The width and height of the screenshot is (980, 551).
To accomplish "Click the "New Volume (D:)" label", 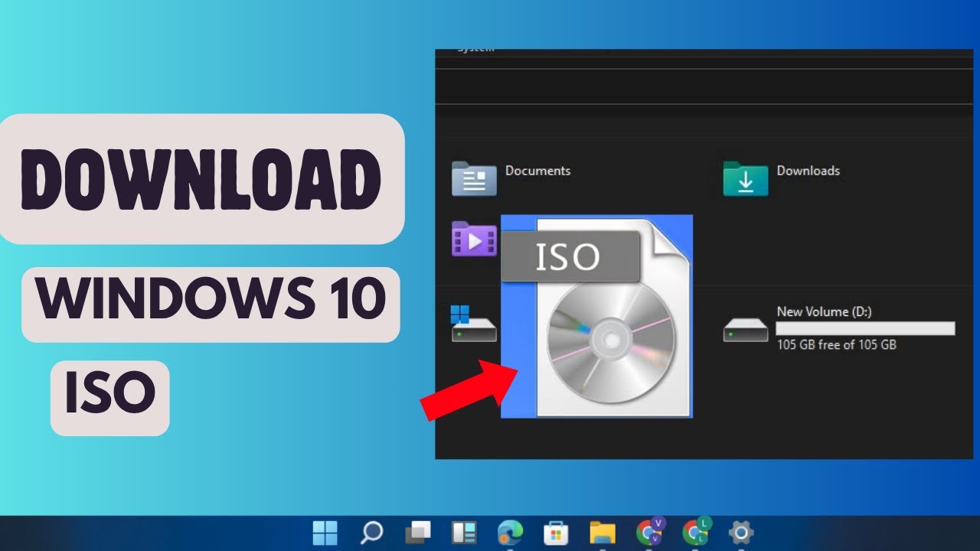I will click(x=824, y=311).
